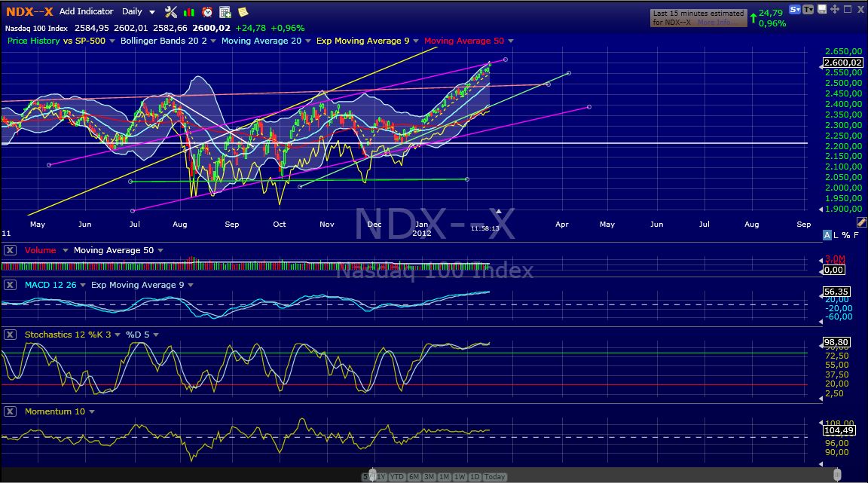
Task: Select the 5Y time range
Action: pyautogui.click(x=367, y=477)
